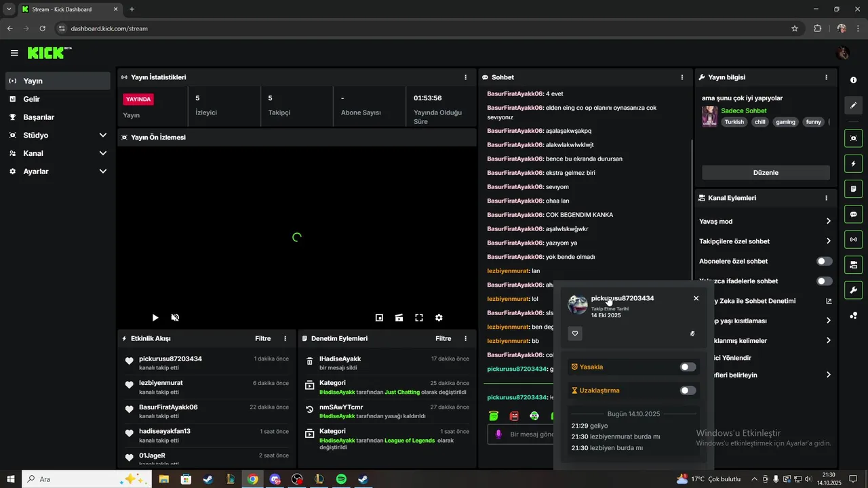Expand banned words chevron
The image size is (868, 488).
(x=828, y=340)
